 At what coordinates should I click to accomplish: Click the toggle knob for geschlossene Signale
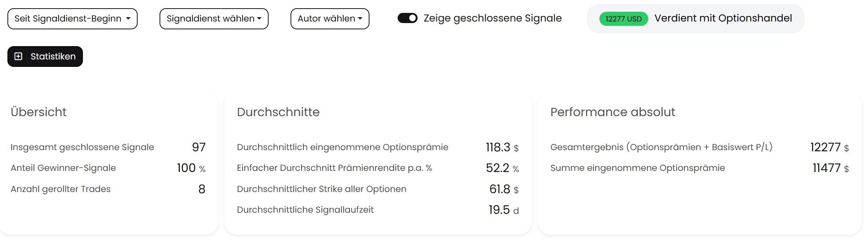(x=412, y=18)
